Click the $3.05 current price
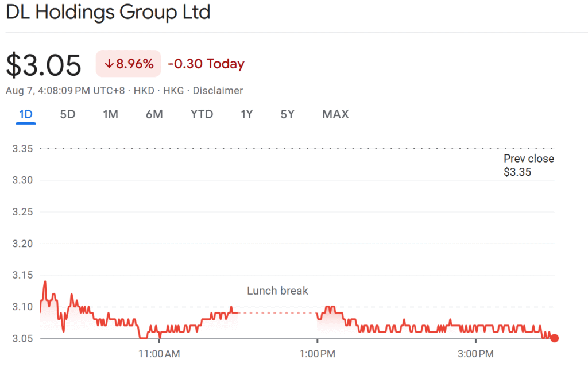Screen dimensions: 588x367 44,65
